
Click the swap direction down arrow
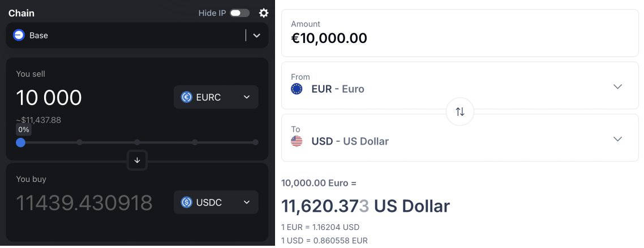[x=137, y=160]
